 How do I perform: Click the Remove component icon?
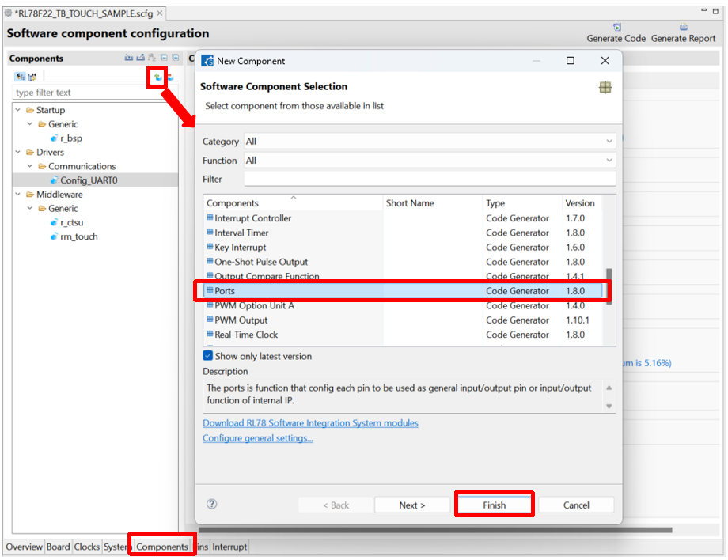[169, 77]
